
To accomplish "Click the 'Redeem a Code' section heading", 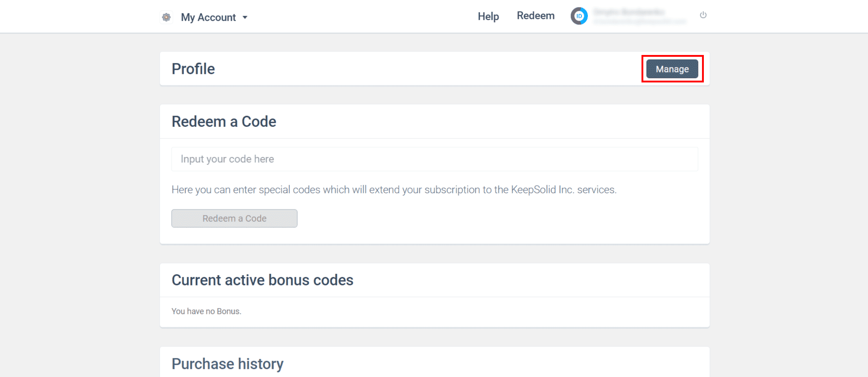I will 224,121.
